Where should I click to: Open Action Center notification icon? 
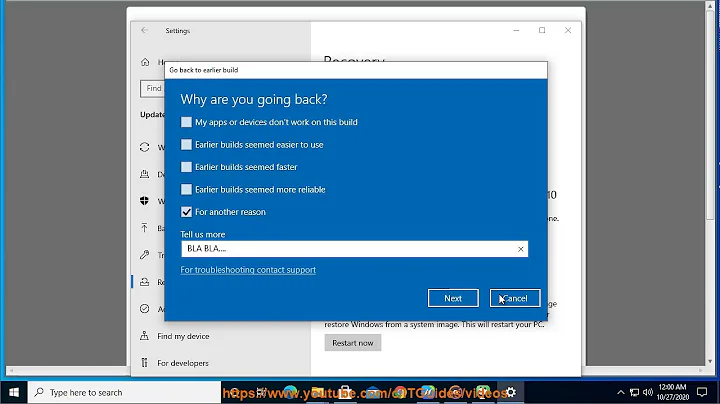click(702, 393)
